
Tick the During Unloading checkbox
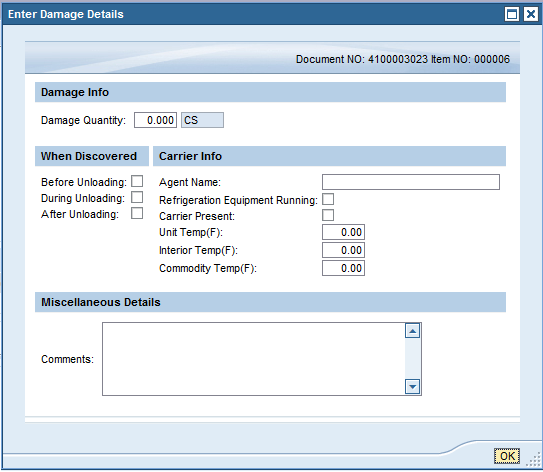[137, 197]
